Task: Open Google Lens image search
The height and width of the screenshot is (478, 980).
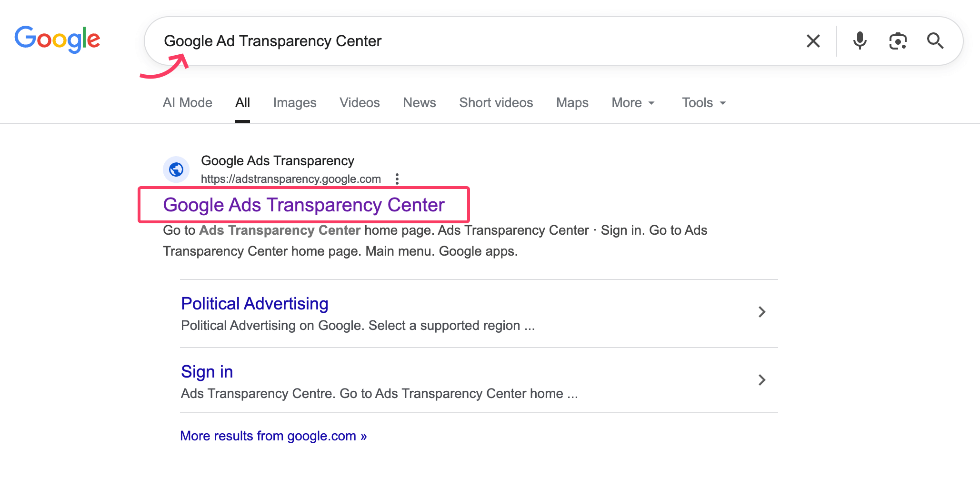Action: coord(898,41)
